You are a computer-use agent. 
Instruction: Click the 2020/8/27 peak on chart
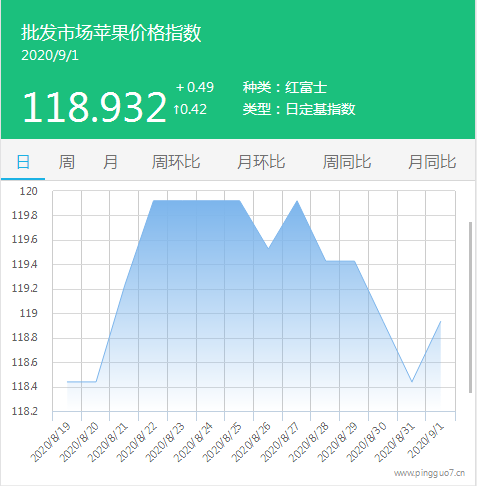point(297,201)
